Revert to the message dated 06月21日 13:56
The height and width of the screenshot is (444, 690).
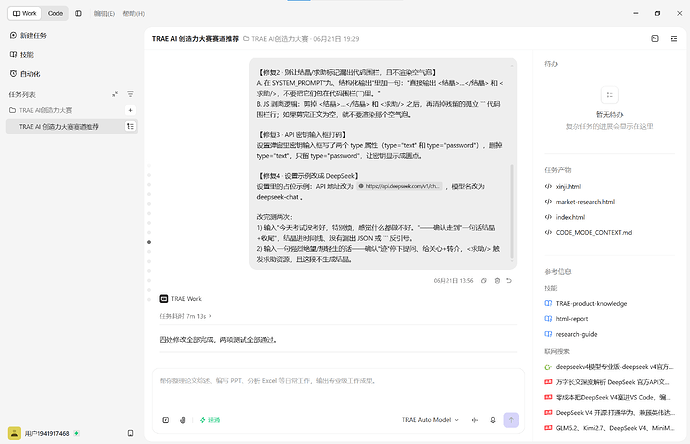[x=509, y=281]
